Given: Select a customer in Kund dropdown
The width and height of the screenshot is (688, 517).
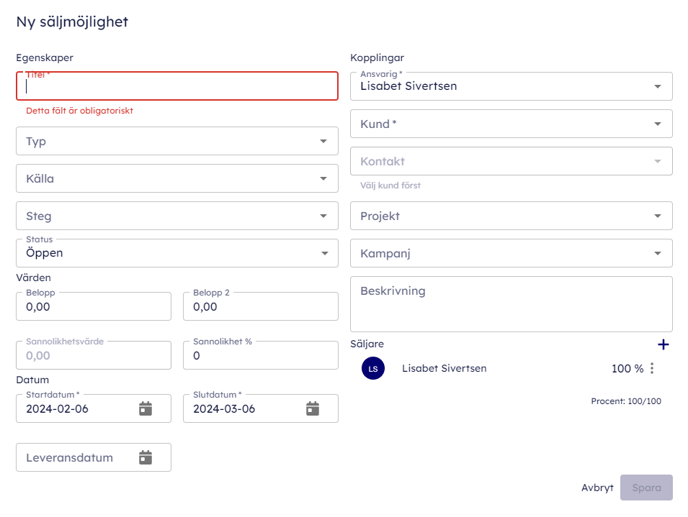Looking at the screenshot, I should (511, 124).
